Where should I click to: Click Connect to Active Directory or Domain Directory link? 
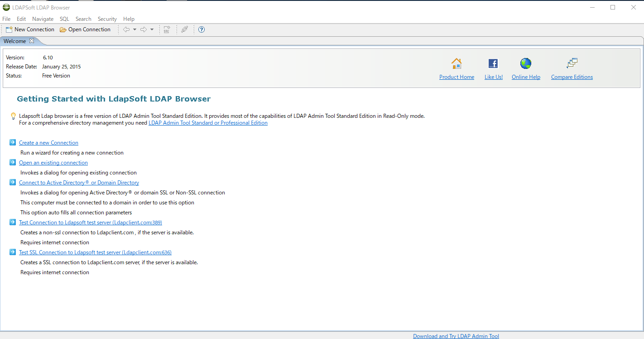tap(79, 183)
